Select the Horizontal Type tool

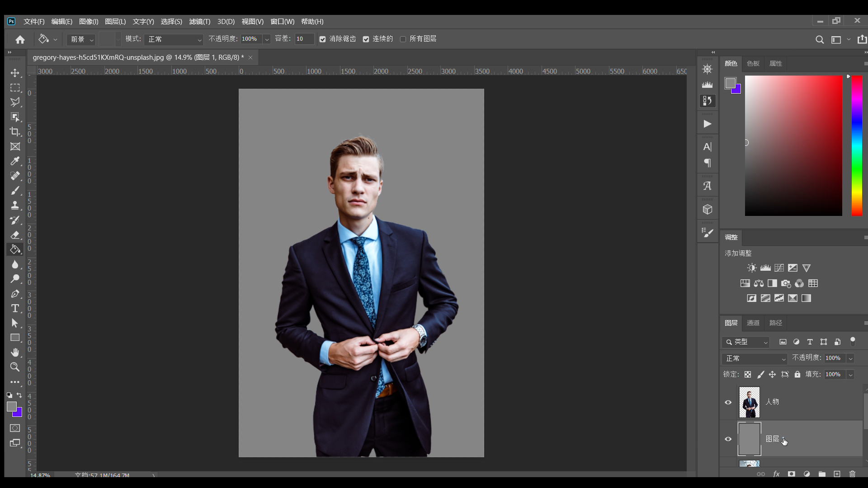[15, 309]
